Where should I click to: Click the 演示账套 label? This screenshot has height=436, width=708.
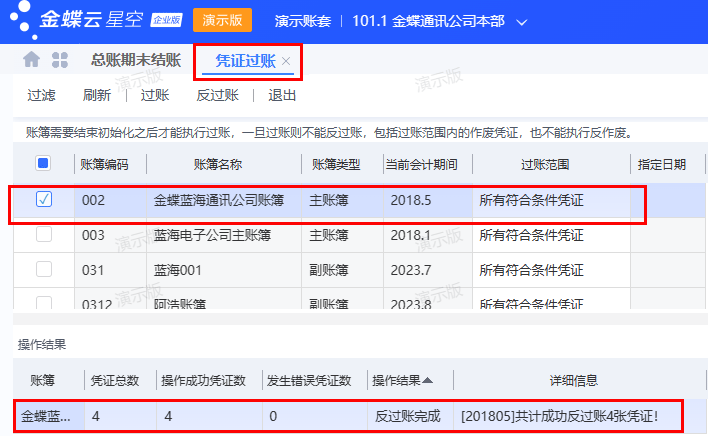point(303,21)
